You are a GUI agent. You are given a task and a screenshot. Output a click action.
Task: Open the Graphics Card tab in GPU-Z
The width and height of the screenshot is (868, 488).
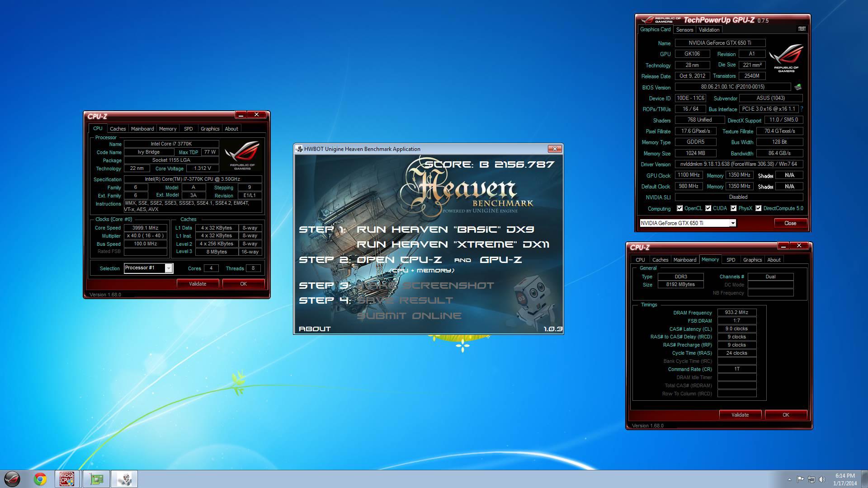pyautogui.click(x=655, y=29)
